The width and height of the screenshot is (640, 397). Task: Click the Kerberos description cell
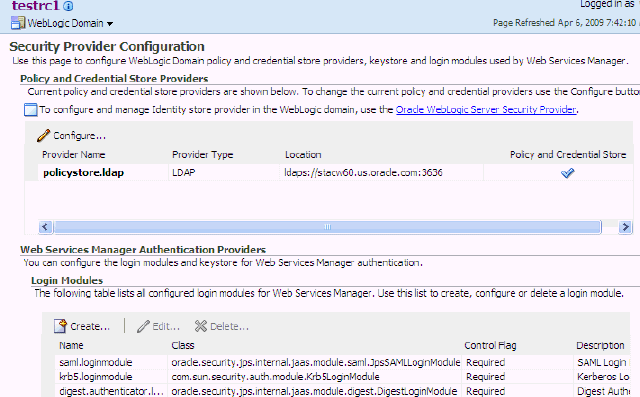(603, 377)
